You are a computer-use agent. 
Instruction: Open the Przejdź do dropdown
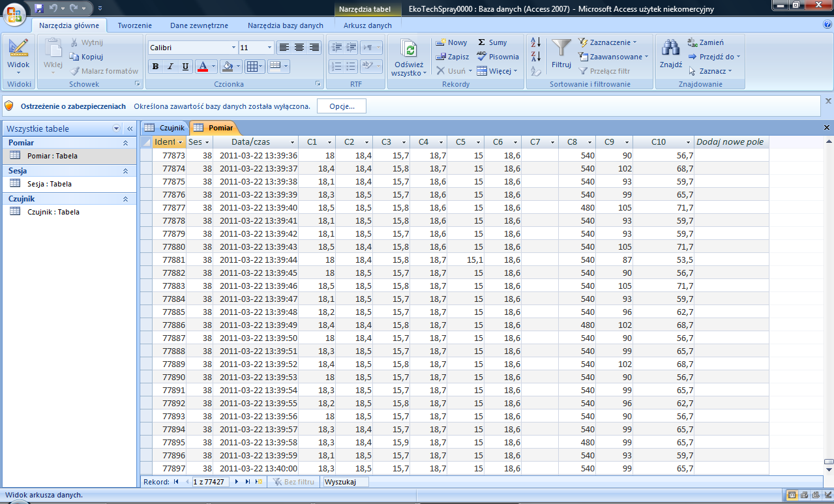point(715,57)
